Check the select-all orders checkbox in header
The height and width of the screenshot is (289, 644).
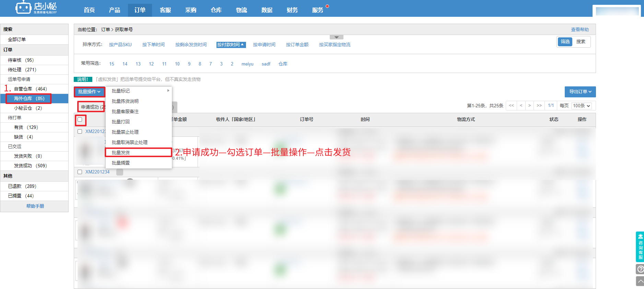coord(80,120)
